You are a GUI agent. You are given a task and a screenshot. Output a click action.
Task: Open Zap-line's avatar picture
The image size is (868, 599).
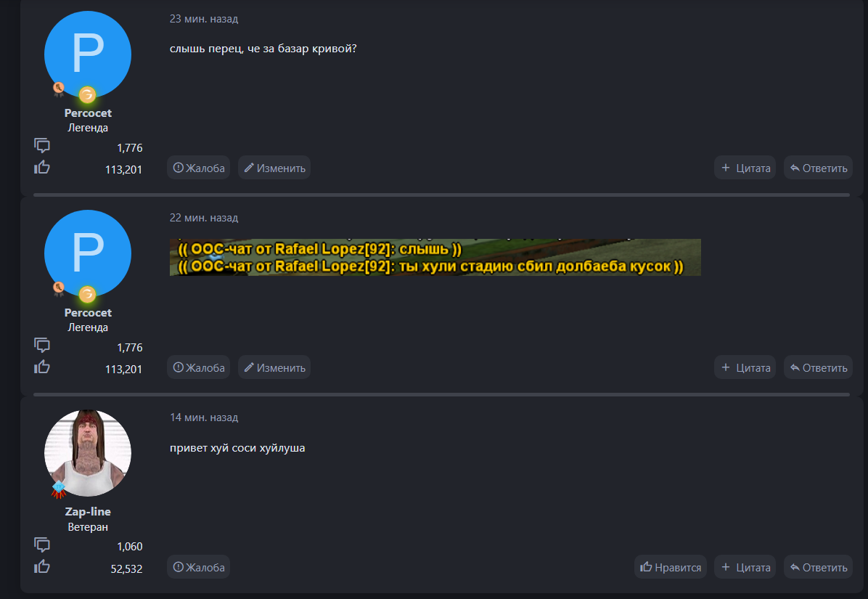[x=88, y=453]
